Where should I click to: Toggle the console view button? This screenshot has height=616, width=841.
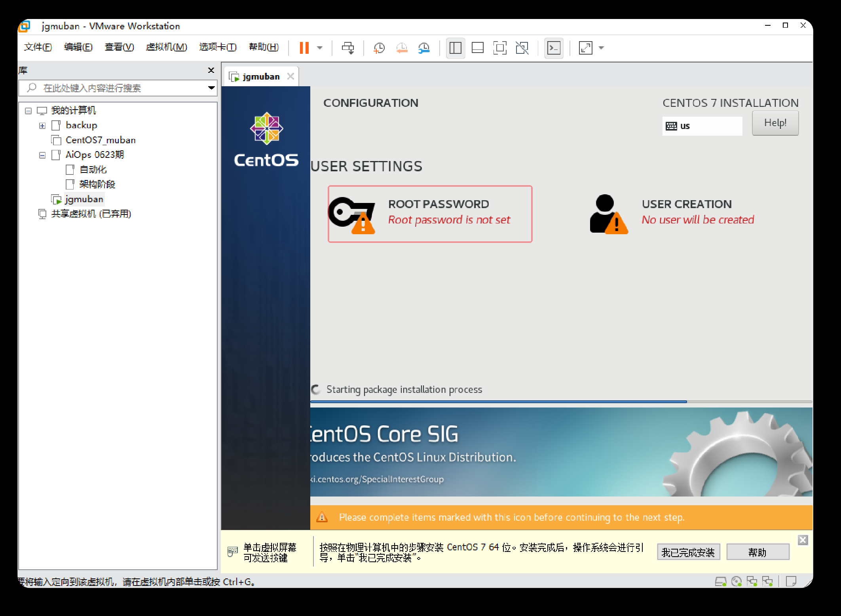click(554, 48)
